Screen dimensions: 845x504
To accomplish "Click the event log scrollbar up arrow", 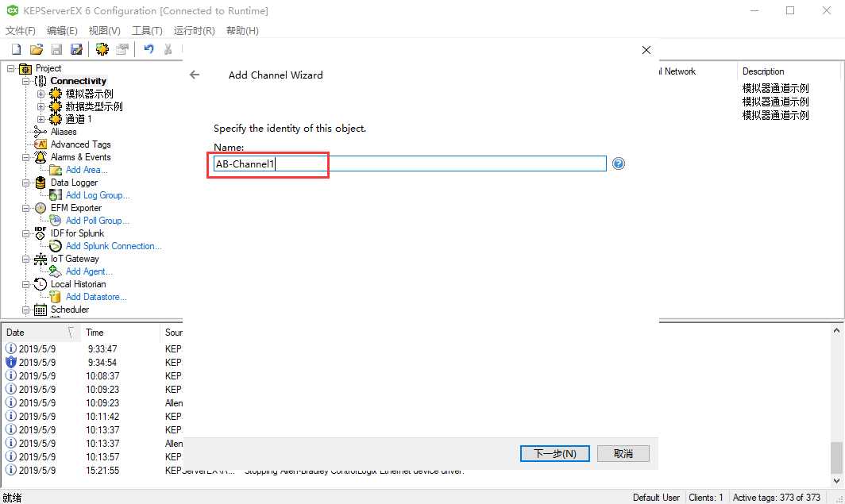I will pyautogui.click(x=836, y=331).
